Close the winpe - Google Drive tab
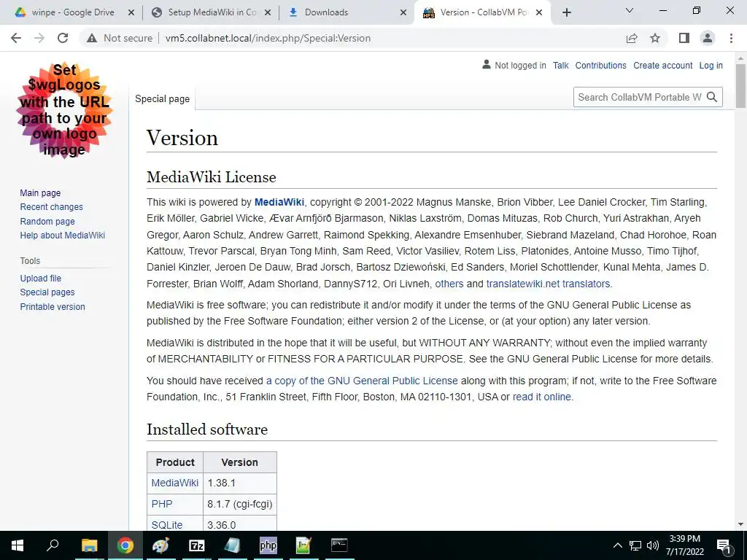The width and height of the screenshot is (747, 560). (x=131, y=13)
